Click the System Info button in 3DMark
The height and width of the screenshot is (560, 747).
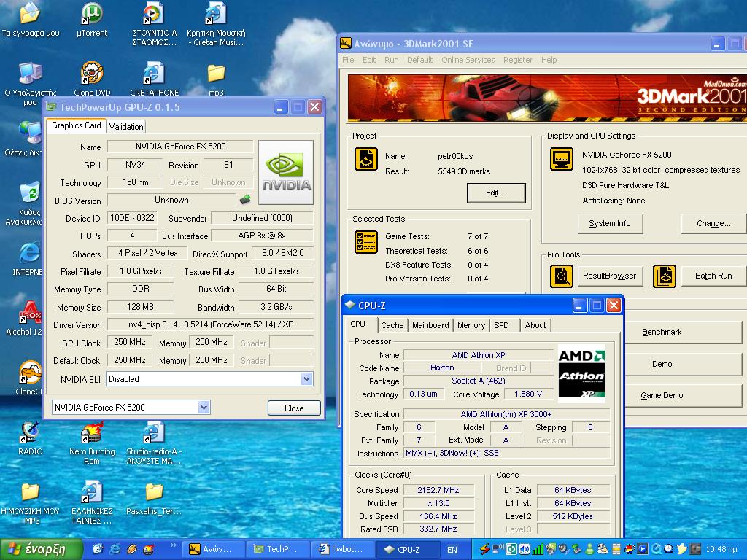pyautogui.click(x=610, y=223)
